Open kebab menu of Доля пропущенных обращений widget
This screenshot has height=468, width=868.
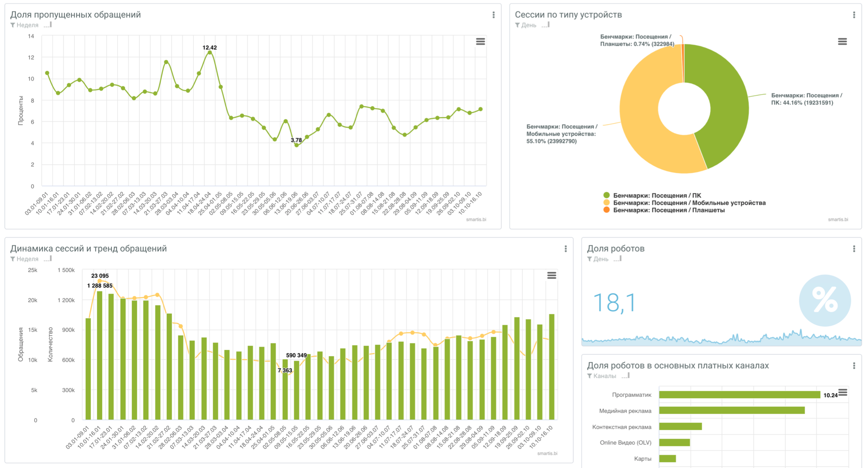[x=493, y=15]
